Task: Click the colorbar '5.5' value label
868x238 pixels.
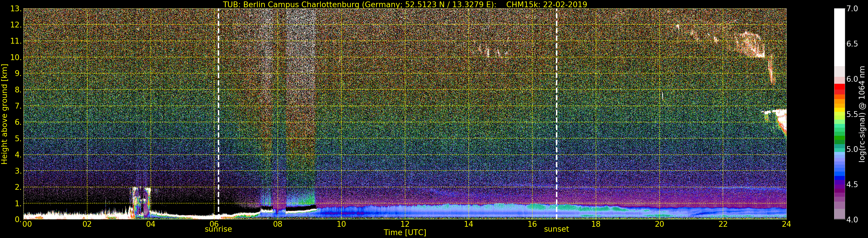Action: click(852, 114)
